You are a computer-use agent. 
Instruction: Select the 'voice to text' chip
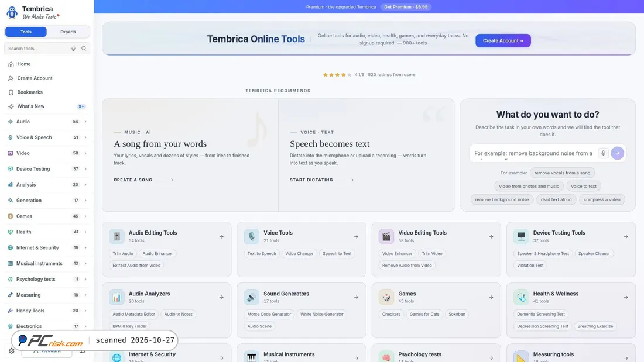click(583, 187)
